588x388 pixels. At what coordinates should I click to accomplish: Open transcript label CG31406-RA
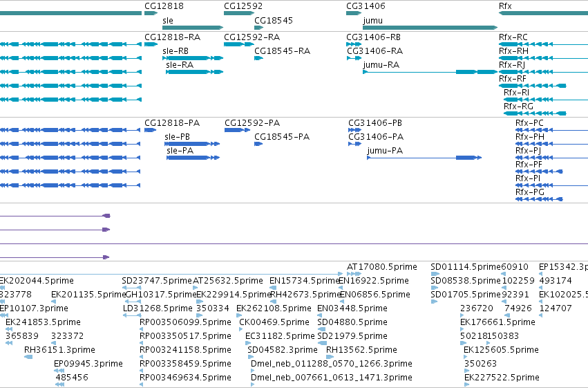coord(374,50)
